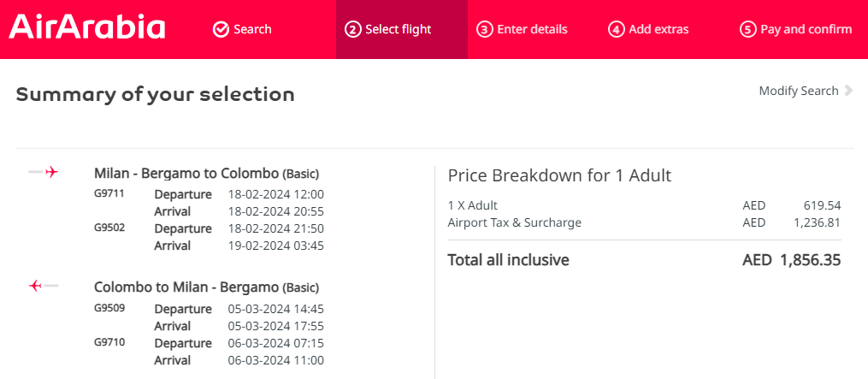
Task: Click the circled number 3 step icon
Action: (x=484, y=29)
